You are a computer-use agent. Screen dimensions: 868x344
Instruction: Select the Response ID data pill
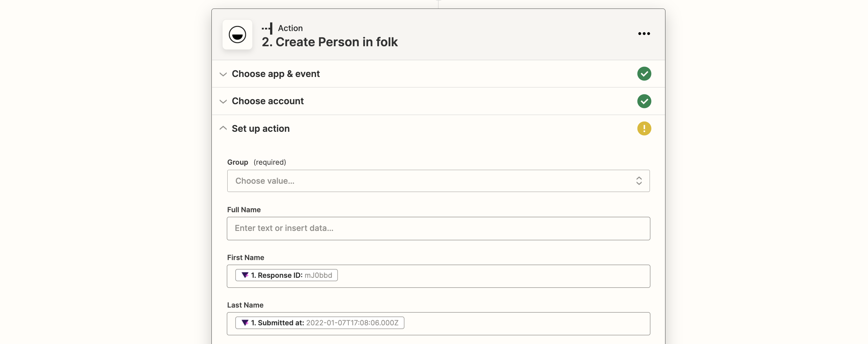point(286,275)
